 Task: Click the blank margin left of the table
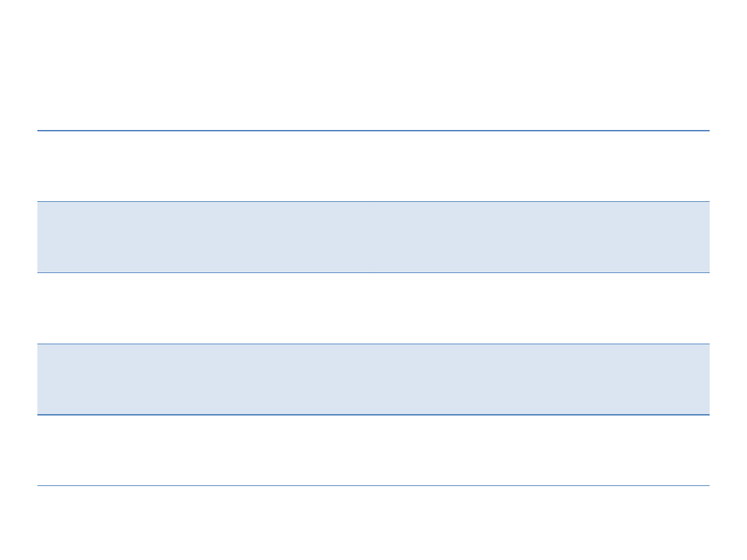click(x=18, y=308)
